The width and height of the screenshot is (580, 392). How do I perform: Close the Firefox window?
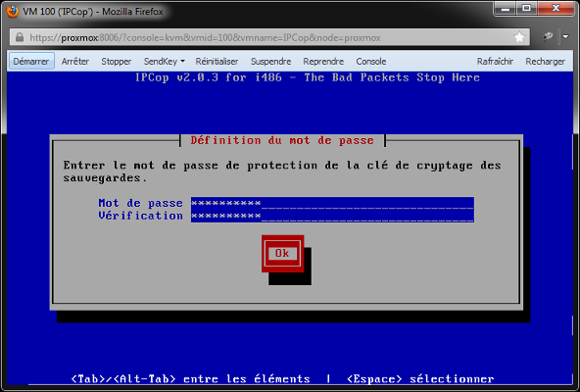[x=556, y=9]
